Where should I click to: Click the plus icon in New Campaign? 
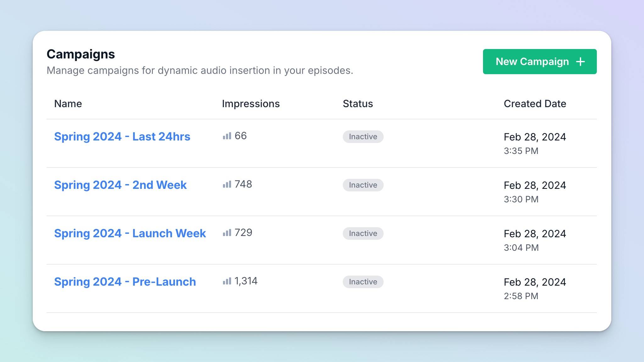pos(580,62)
